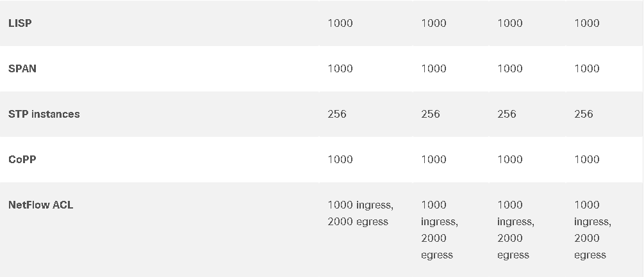This screenshot has width=644, height=277.
Task: Click the NetFlow ACL row label
Action: click(40, 205)
